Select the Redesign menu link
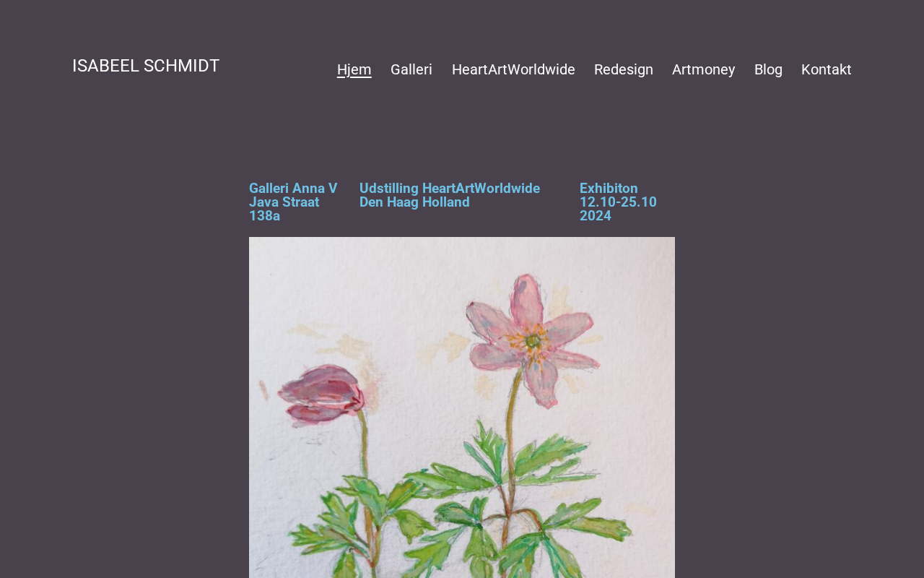 tap(624, 69)
